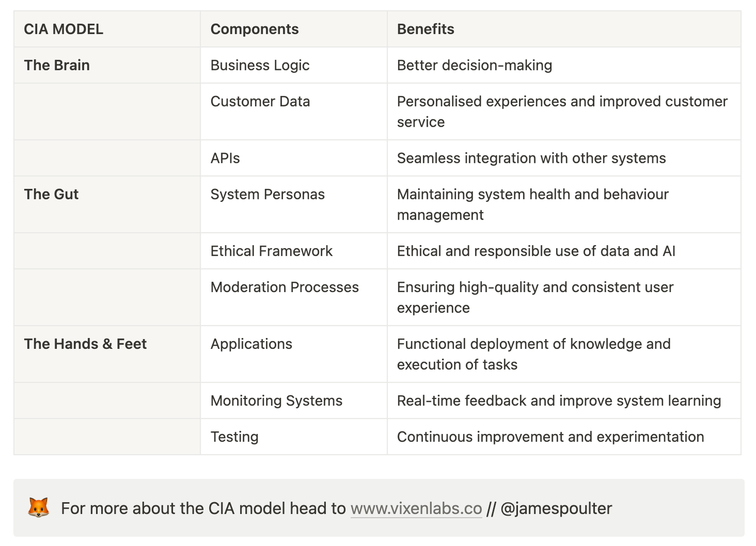Click the APIs component cell

[294, 158]
